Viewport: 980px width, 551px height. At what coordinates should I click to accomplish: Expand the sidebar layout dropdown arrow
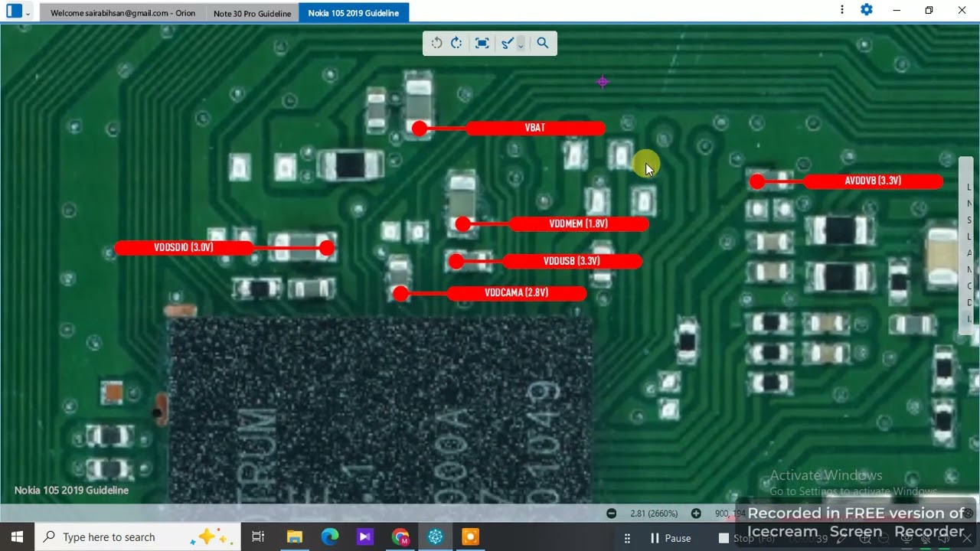pos(28,13)
